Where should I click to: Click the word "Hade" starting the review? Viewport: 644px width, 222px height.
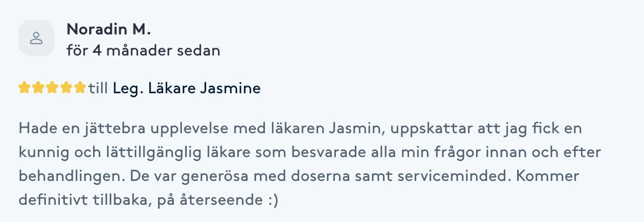(x=34, y=129)
